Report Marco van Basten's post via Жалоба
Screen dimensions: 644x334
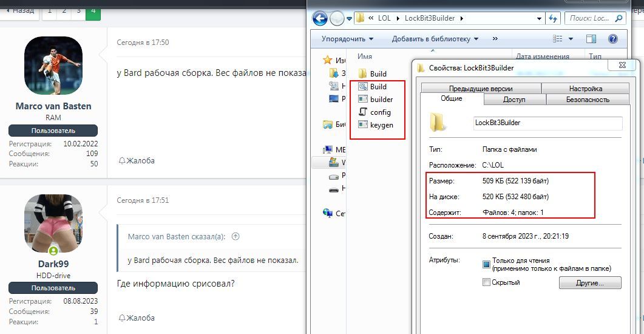pos(137,161)
